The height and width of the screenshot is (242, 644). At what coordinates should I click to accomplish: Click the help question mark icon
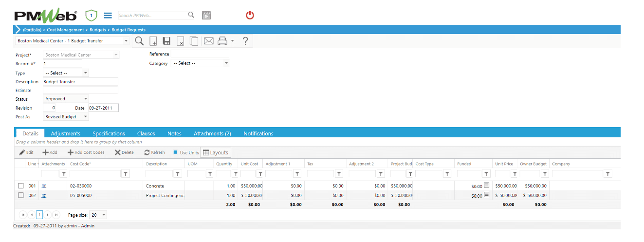[245, 41]
